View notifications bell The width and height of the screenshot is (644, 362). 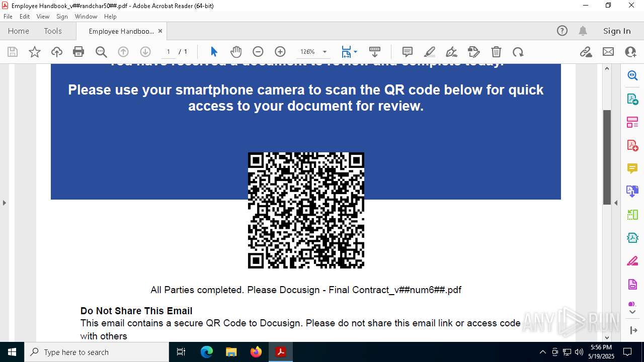[x=583, y=31]
